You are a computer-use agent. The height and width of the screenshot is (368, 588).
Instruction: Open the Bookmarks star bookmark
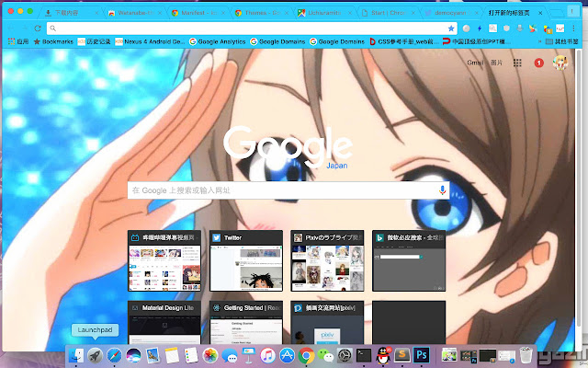53,41
